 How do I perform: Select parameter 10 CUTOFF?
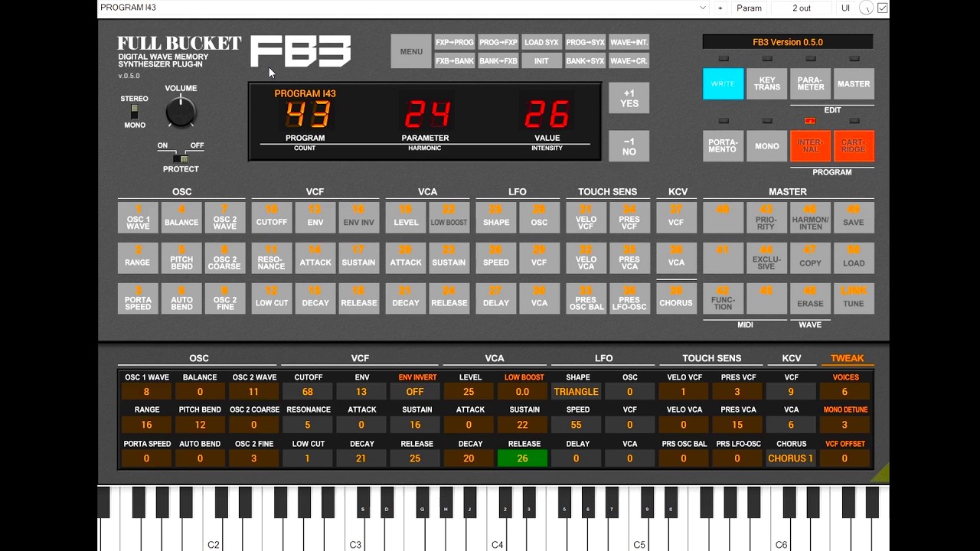coord(272,217)
